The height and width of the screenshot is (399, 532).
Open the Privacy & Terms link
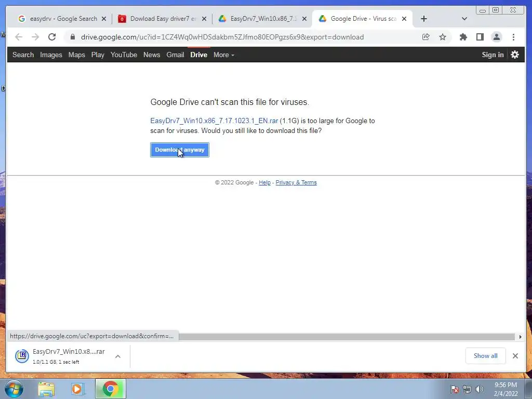tap(296, 182)
